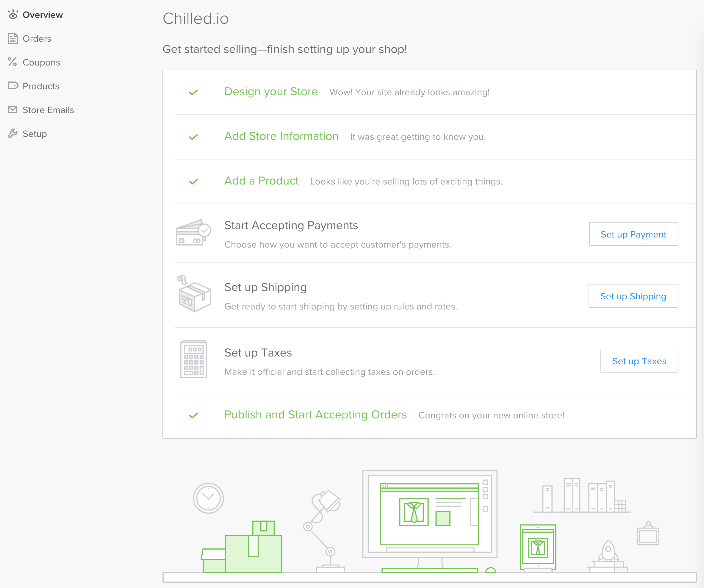Image resolution: width=704 pixels, height=588 pixels.
Task: Toggle the Design your Store checkmark
Action: [x=194, y=92]
